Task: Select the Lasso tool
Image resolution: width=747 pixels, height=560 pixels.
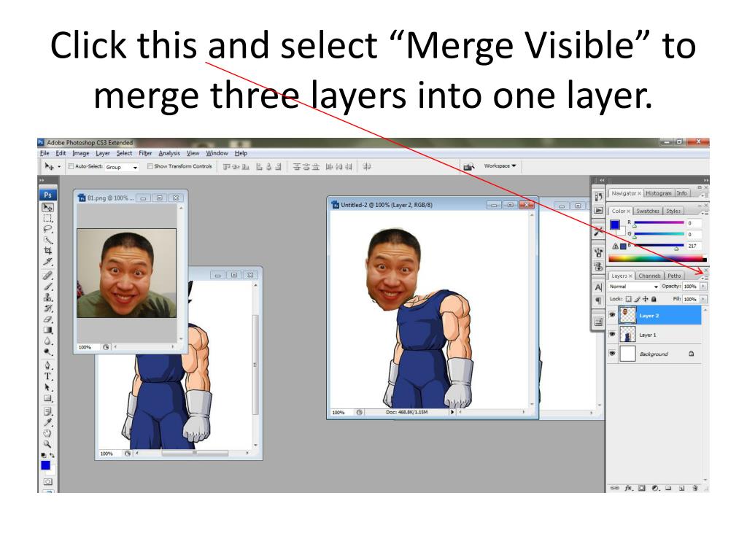Action: 47,230
